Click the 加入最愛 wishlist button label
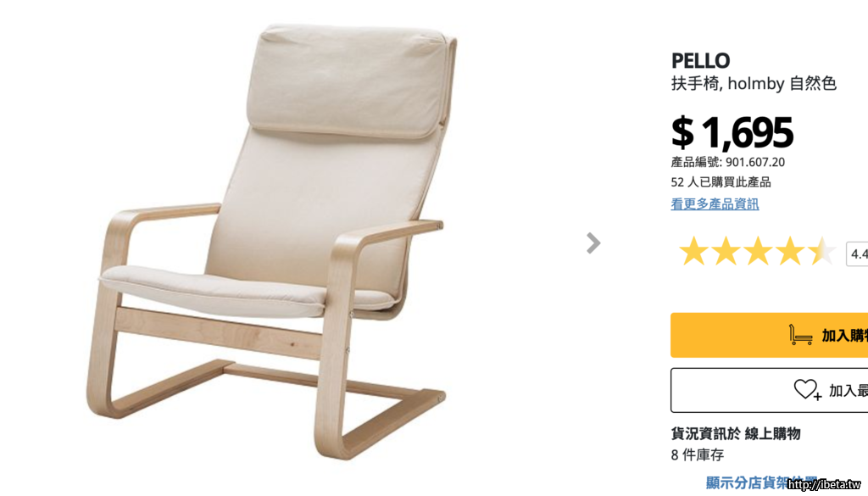Image resolution: width=868 pixels, height=496 pixels. pos(848,391)
